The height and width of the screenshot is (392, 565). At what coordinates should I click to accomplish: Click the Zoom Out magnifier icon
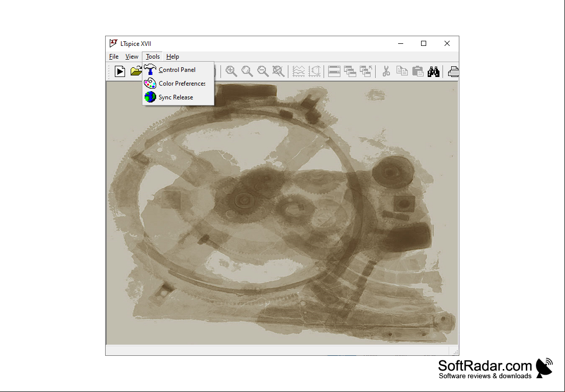click(263, 71)
